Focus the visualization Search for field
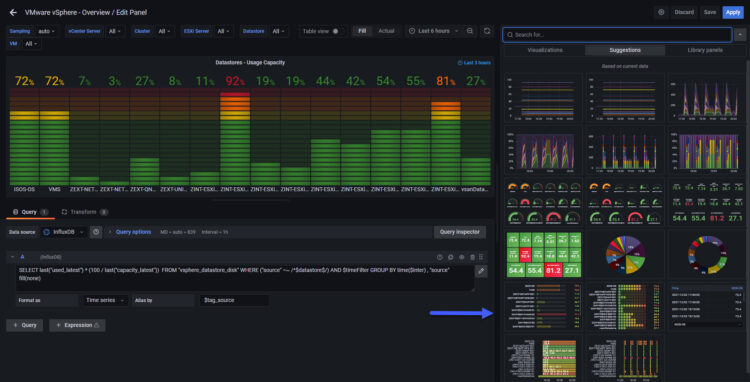The image size is (750, 382). (x=617, y=35)
